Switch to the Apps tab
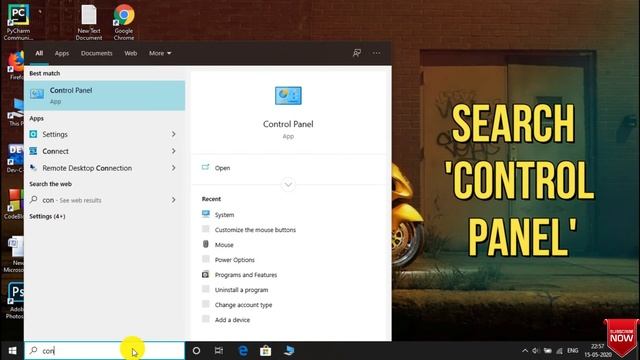 [62, 53]
